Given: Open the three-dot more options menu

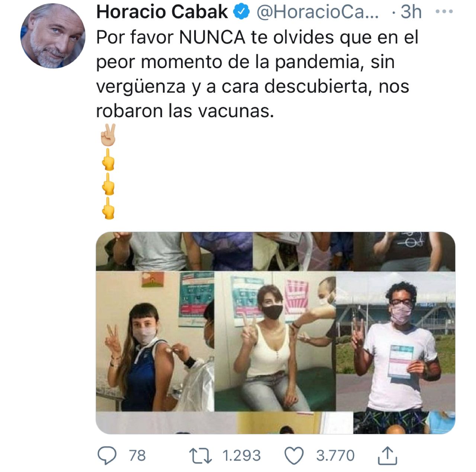Looking at the screenshot, I should point(444,12).
